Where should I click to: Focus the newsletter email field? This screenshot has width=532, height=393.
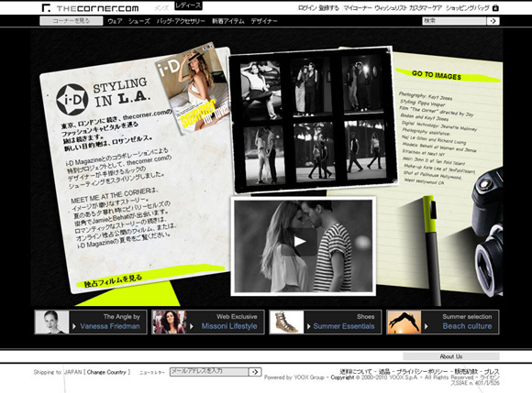[x=209, y=372]
